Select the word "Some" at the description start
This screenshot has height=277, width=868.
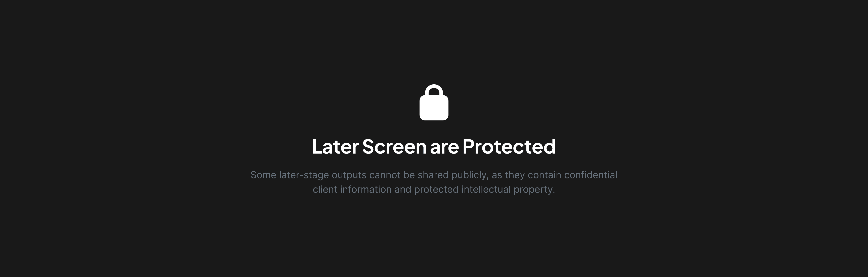[263, 175]
